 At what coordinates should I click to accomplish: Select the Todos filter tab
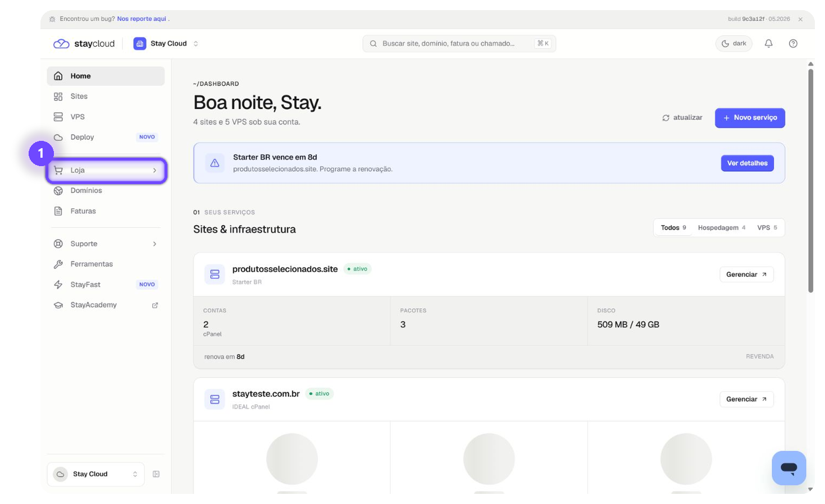(x=673, y=228)
